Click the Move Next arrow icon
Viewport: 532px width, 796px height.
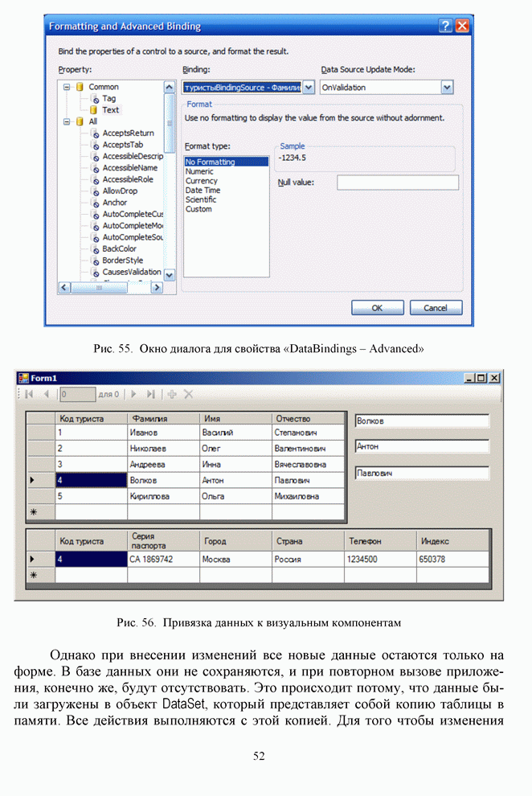pos(133,394)
